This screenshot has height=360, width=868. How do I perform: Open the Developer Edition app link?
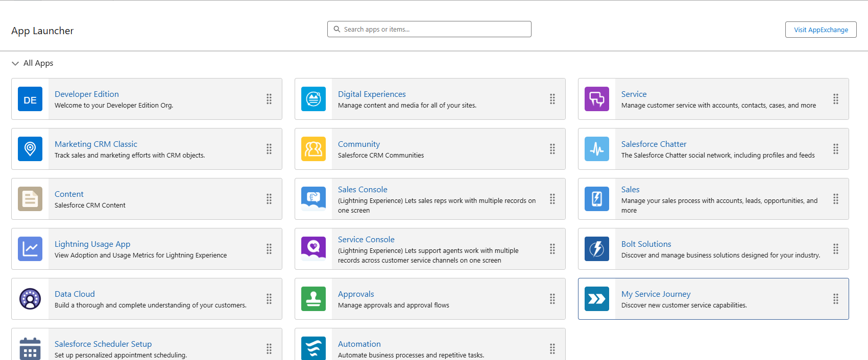pos(87,94)
